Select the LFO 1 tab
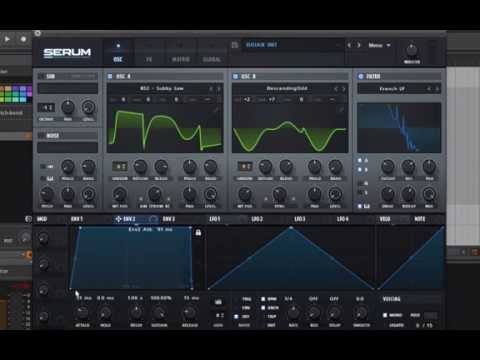 (215, 219)
